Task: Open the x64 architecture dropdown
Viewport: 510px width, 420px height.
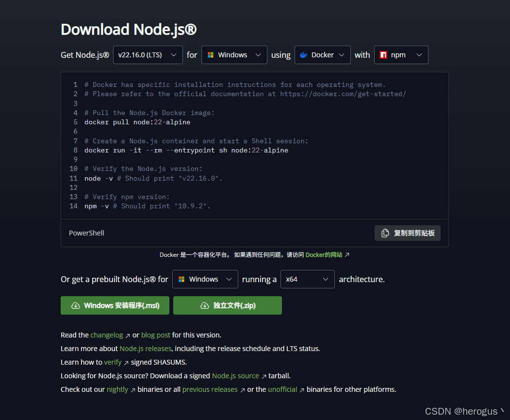Action: click(307, 279)
